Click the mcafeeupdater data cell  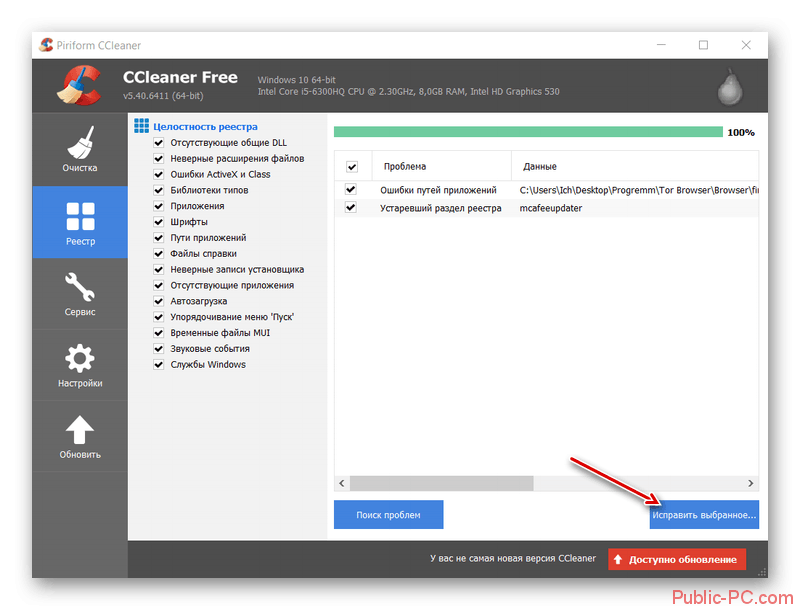(x=551, y=208)
